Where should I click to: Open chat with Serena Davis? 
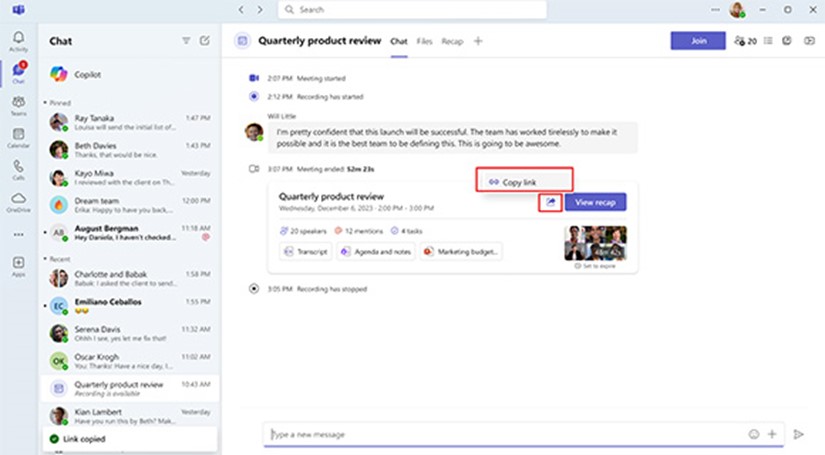[129, 333]
